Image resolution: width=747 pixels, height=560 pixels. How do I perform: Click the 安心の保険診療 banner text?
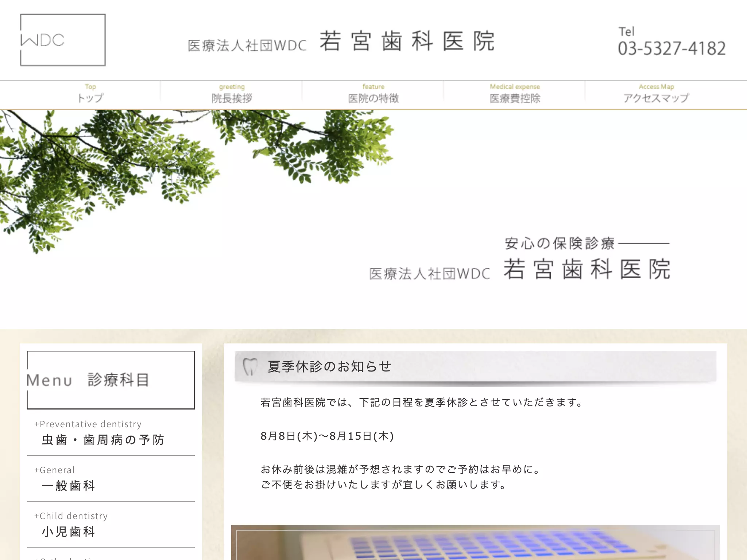coord(560,243)
